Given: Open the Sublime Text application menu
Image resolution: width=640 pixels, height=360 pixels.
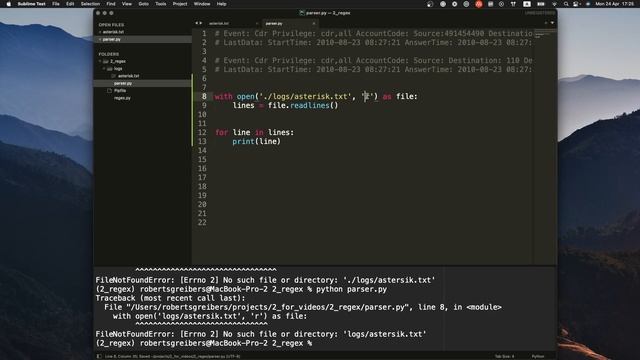Looking at the screenshot, I should pyautogui.click(x=31, y=4).
